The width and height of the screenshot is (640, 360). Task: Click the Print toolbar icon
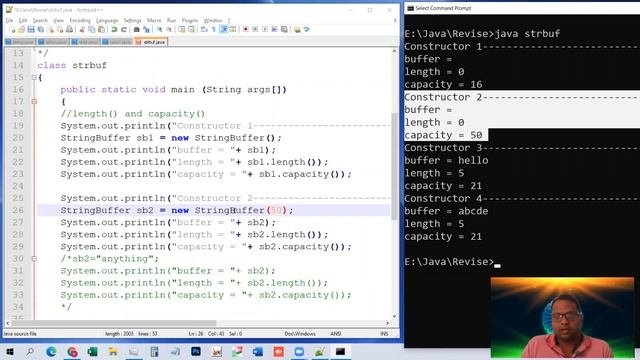(69, 29)
